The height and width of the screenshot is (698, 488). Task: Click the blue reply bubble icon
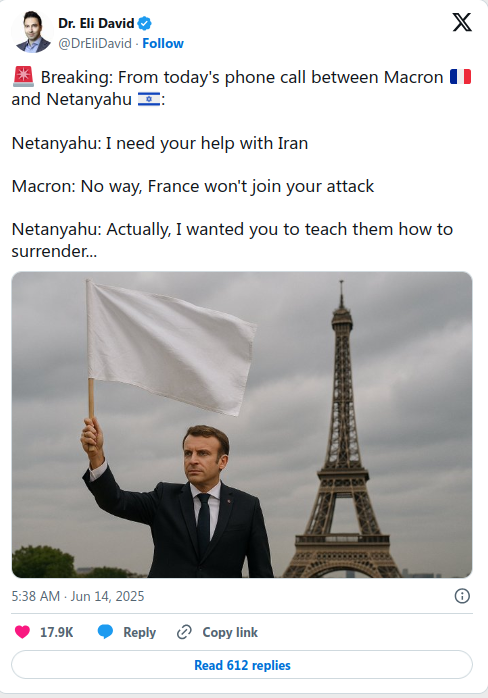point(105,632)
